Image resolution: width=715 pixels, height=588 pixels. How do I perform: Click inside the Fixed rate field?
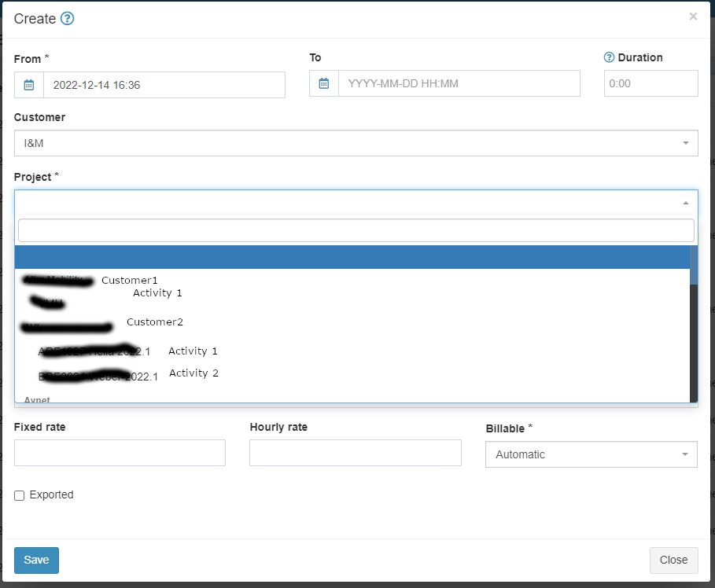(x=120, y=453)
